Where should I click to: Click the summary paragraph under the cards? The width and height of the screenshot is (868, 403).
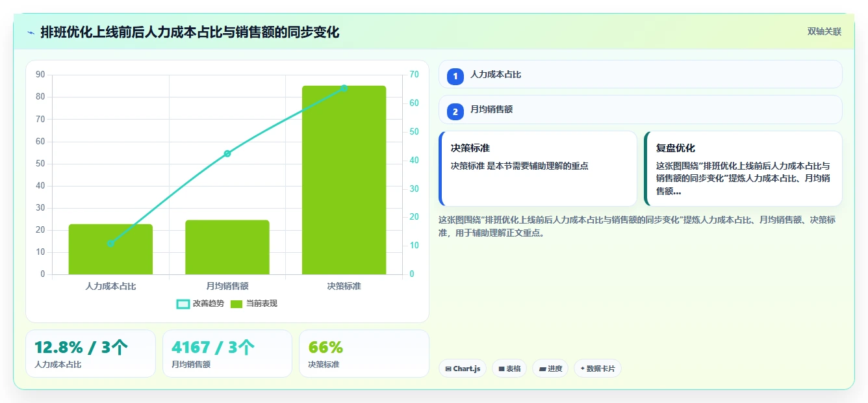(637, 226)
